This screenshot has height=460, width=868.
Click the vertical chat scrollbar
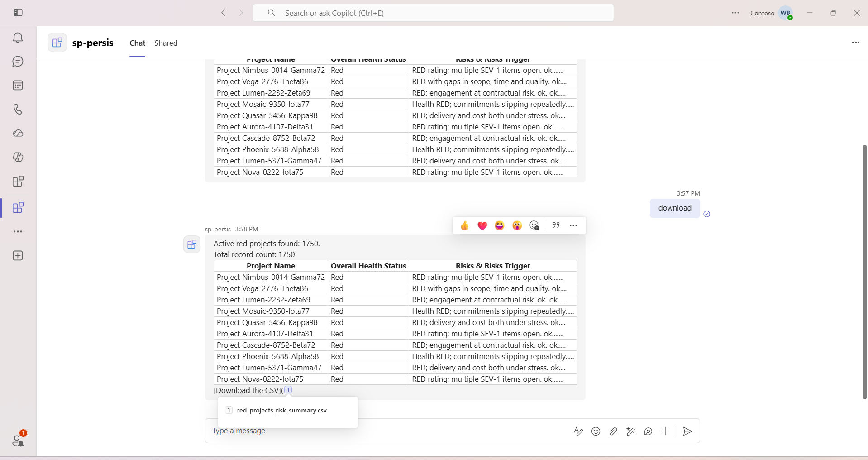(x=865, y=272)
